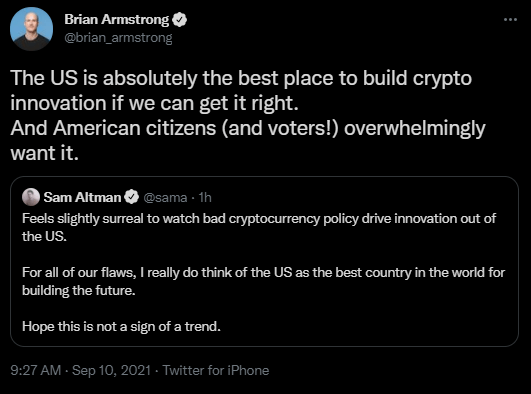Open quoted tweet via 'Feels slightly surreal' text
Viewport: 531px width, 394px height.
click(259, 219)
